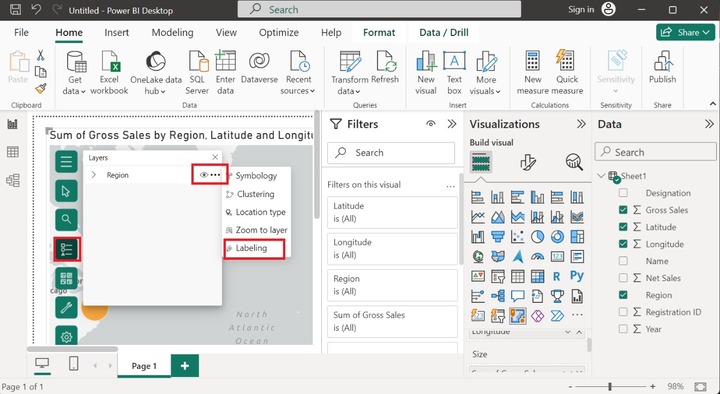The height and width of the screenshot is (394, 720).
Task: Click the zoom slider handle
Action: 610,387
